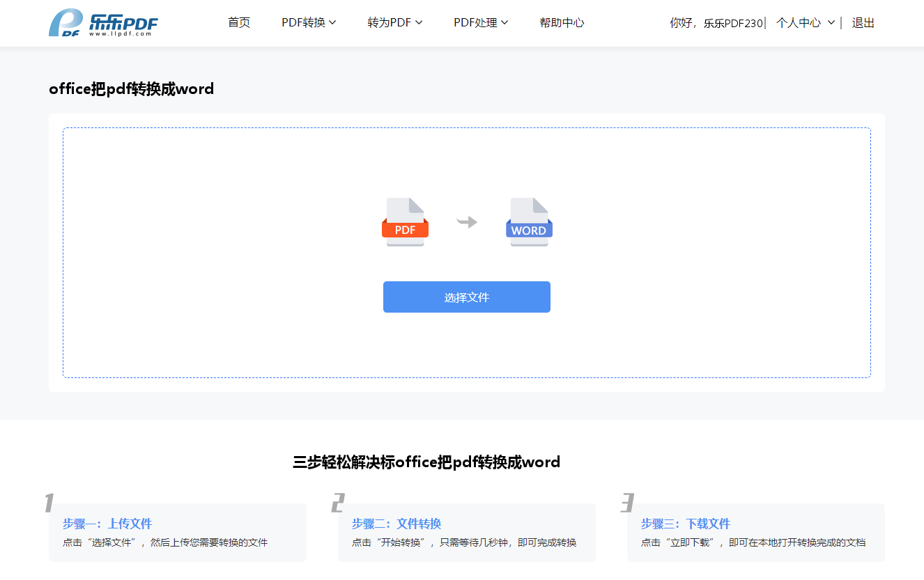The width and height of the screenshot is (924, 580).
Task: Click the step one description about 选择文件
Action: click(165, 542)
